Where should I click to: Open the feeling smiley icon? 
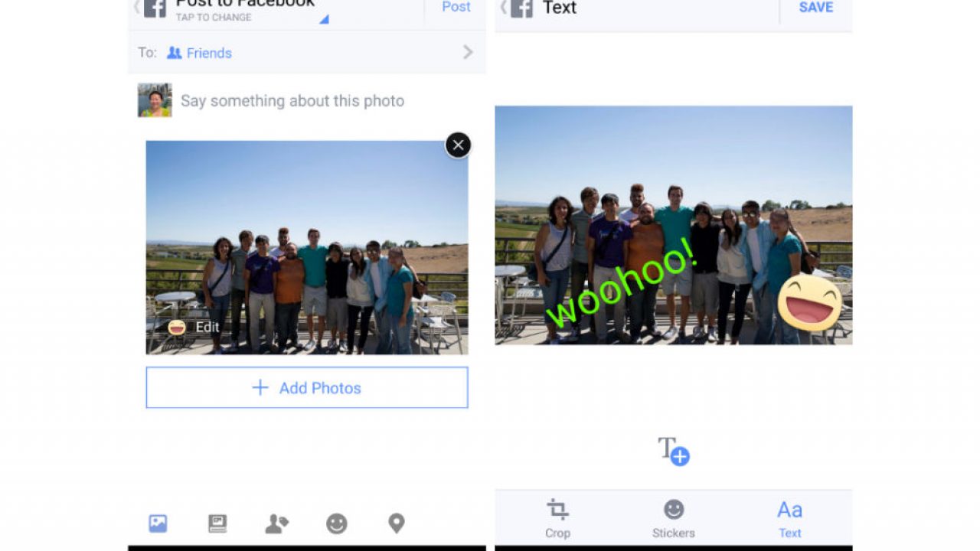[337, 523]
